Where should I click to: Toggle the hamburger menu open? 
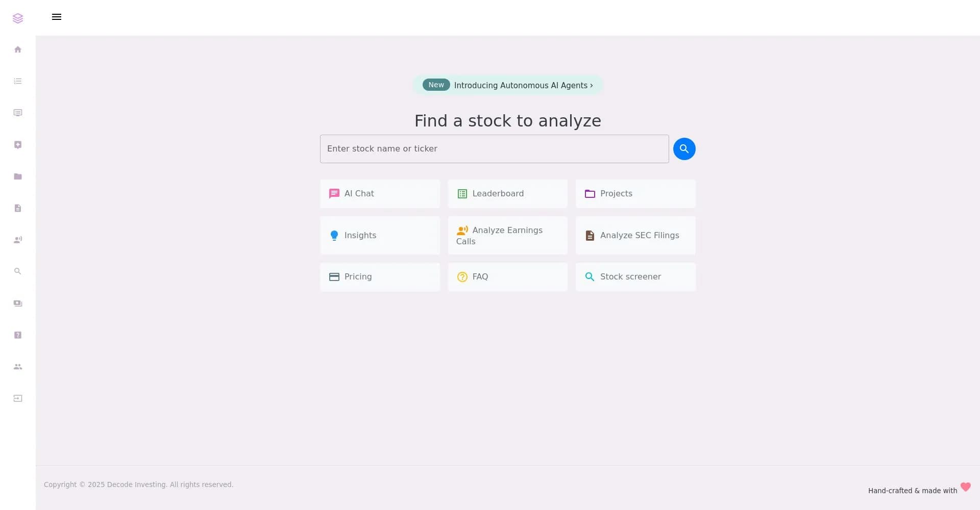56,17
